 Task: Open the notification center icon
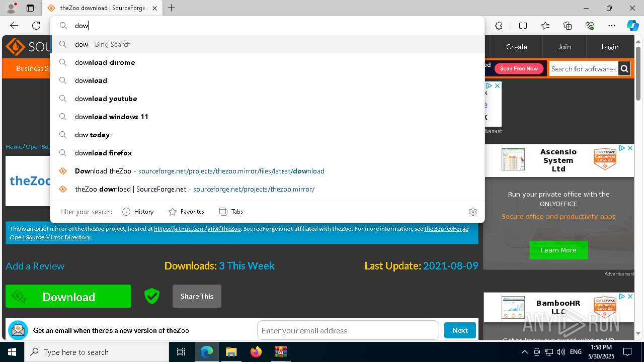627,352
